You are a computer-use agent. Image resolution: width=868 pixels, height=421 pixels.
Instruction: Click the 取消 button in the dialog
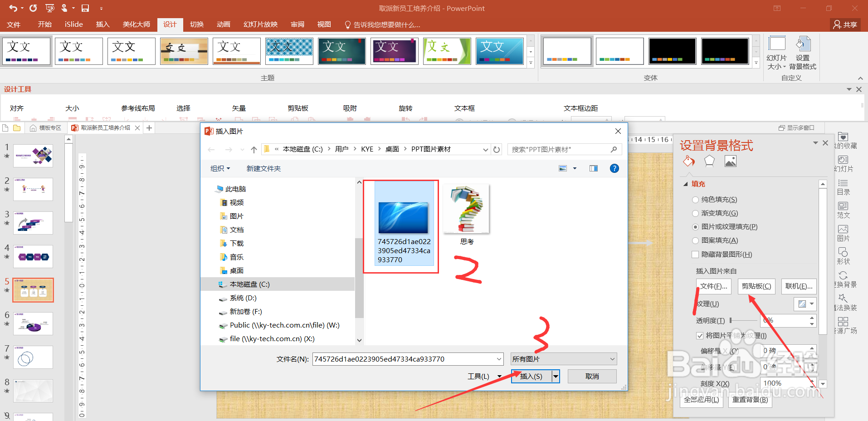[x=592, y=377]
